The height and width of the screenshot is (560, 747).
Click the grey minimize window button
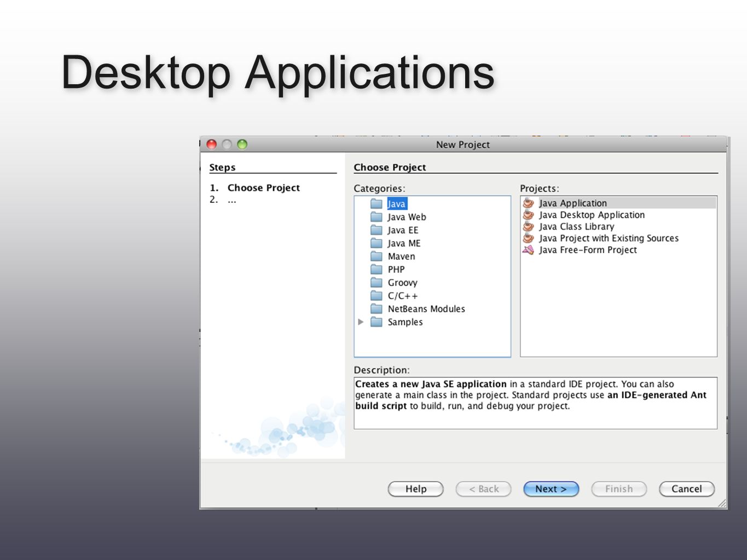point(227,144)
